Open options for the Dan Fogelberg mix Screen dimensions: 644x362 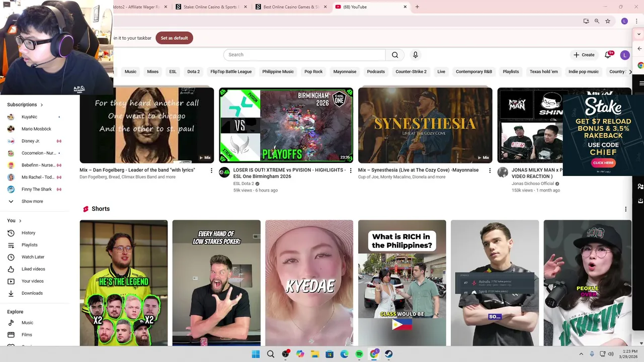click(211, 170)
